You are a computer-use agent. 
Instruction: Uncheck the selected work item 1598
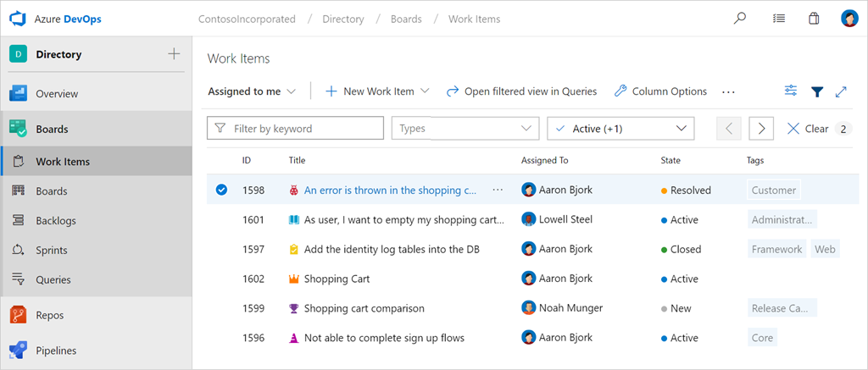[x=221, y=191]
